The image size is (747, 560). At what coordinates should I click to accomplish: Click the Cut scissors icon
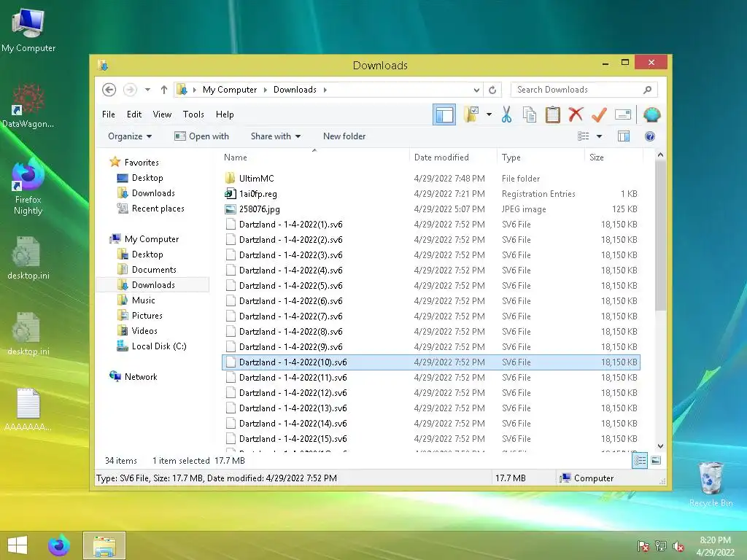(x=506, y=114)
